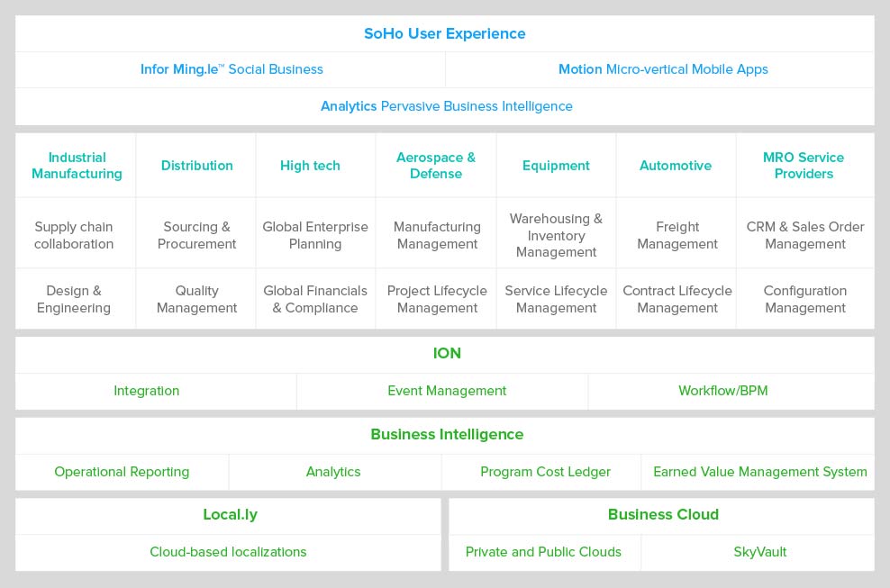The height and width of the screenshot is (588, 890).
Task: Select Infor Ming.le Social Business
Action: pyautogui.click(x=232, y=69)
